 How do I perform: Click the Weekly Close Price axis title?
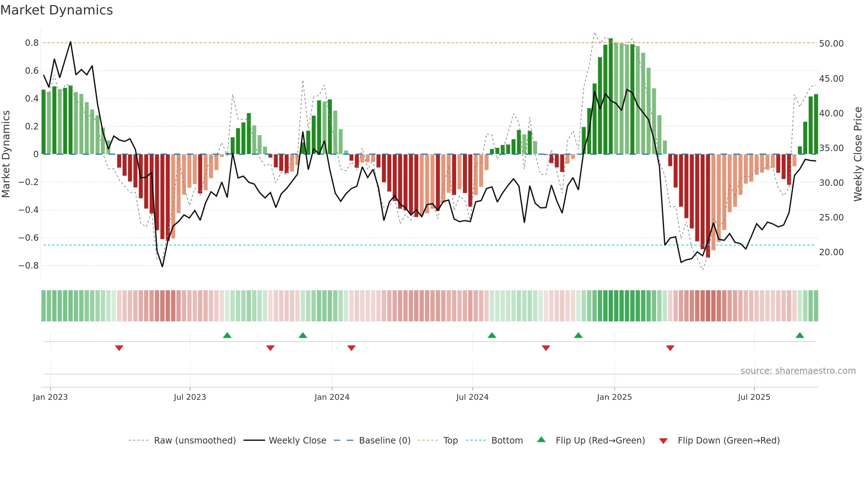coord(858,154)
